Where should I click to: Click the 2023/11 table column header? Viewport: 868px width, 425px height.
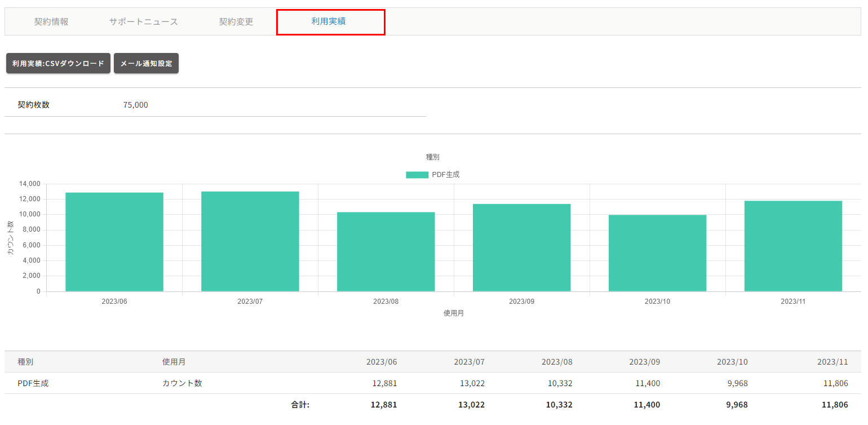(x=832, y=362)
